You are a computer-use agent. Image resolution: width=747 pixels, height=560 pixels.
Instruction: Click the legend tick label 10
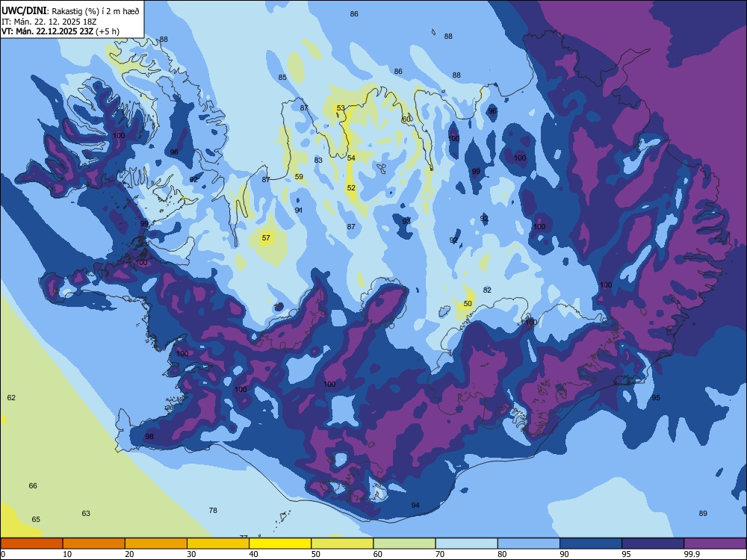click(67, 554)
